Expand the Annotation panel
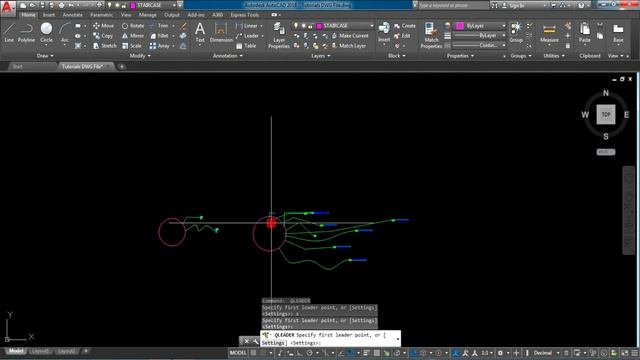This screenshot has height=360, width=640. (x=228, y=56)
